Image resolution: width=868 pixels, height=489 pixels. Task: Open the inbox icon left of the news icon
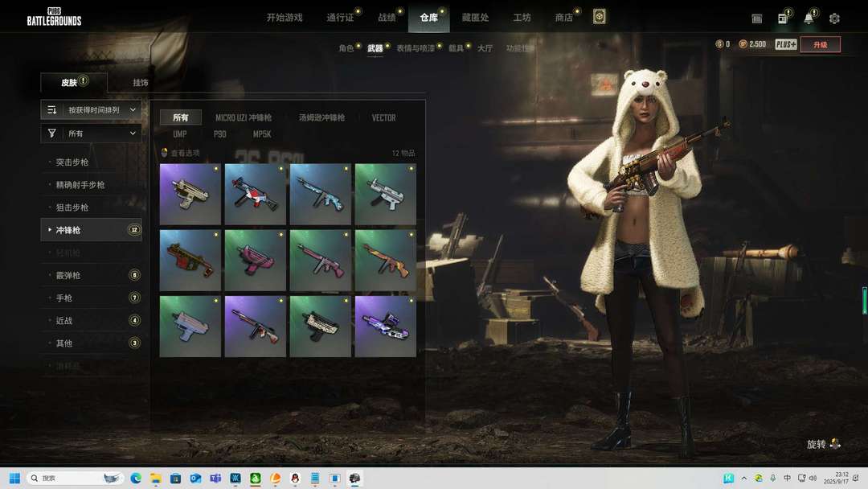pos(757,18)
